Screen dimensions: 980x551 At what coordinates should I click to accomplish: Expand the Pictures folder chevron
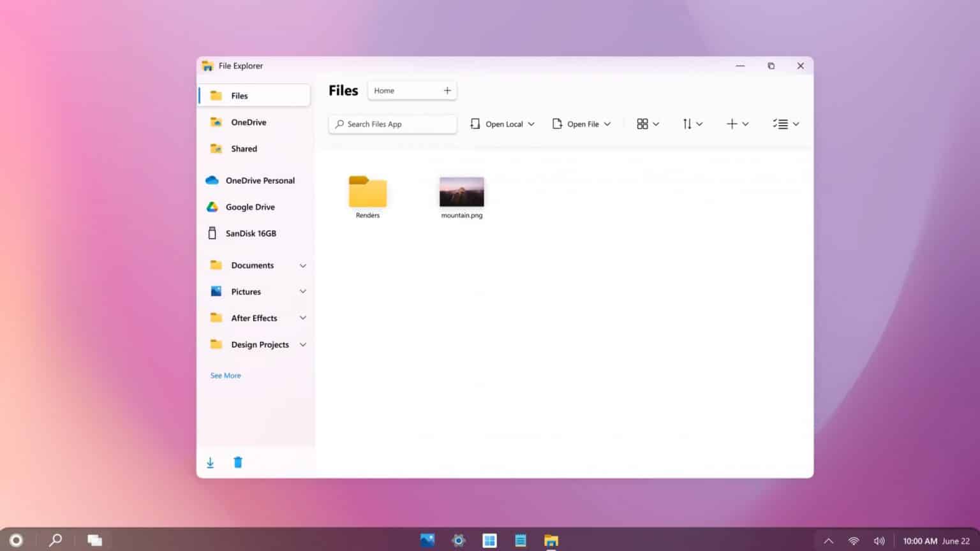(302, 291)
